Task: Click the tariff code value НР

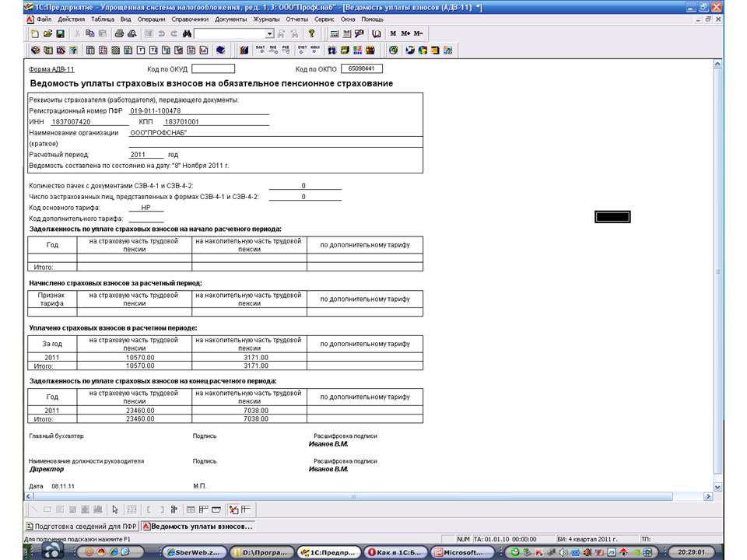Action: tap(146, 208)
